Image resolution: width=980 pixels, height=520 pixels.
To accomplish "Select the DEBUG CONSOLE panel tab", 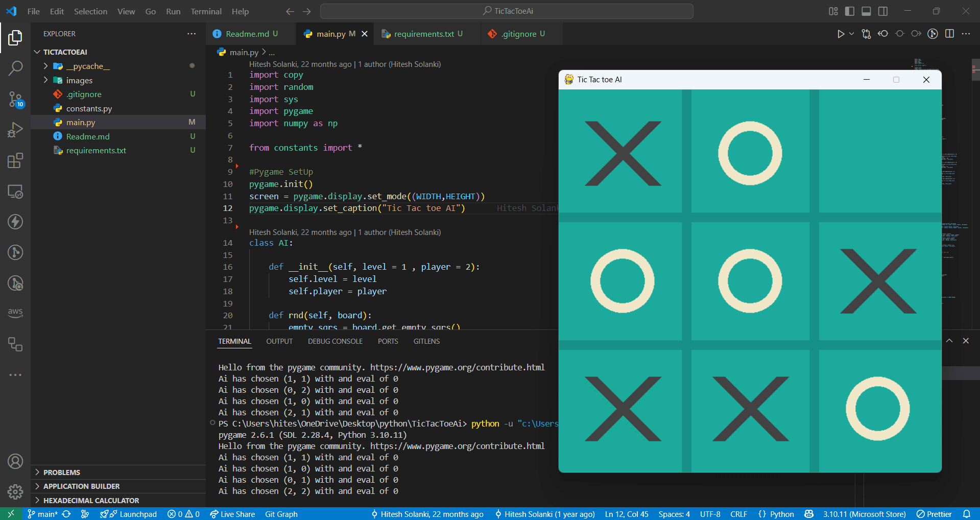I will 335,341.
